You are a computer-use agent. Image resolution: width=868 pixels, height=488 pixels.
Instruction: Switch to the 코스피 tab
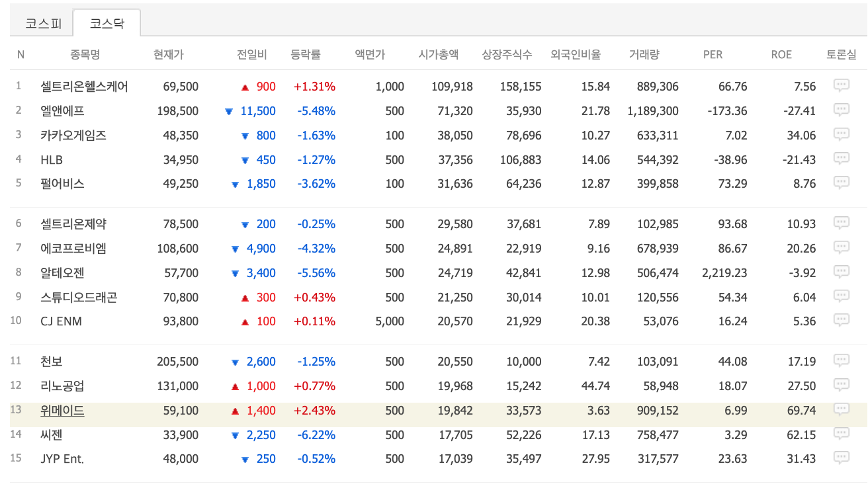pos(43,24)
